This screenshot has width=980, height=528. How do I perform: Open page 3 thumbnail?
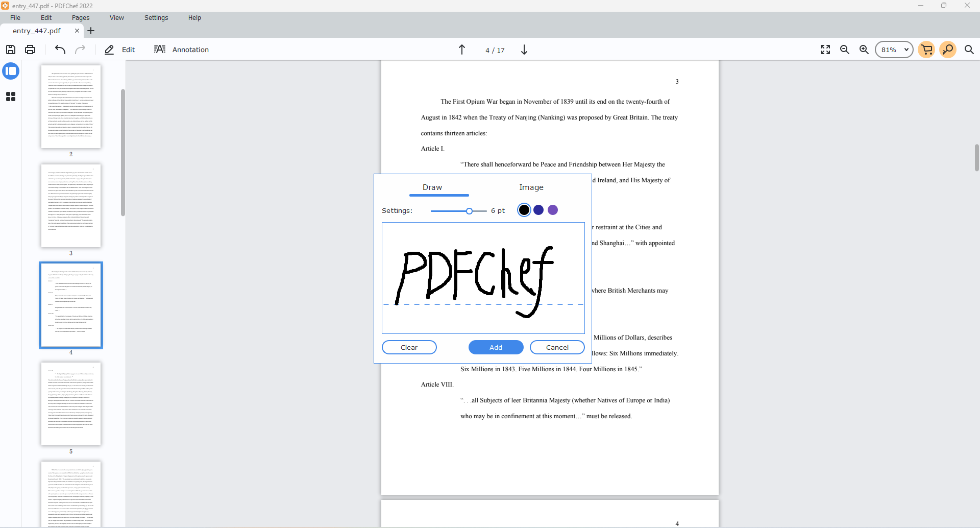pyautogui.click(x=71, y=205)
